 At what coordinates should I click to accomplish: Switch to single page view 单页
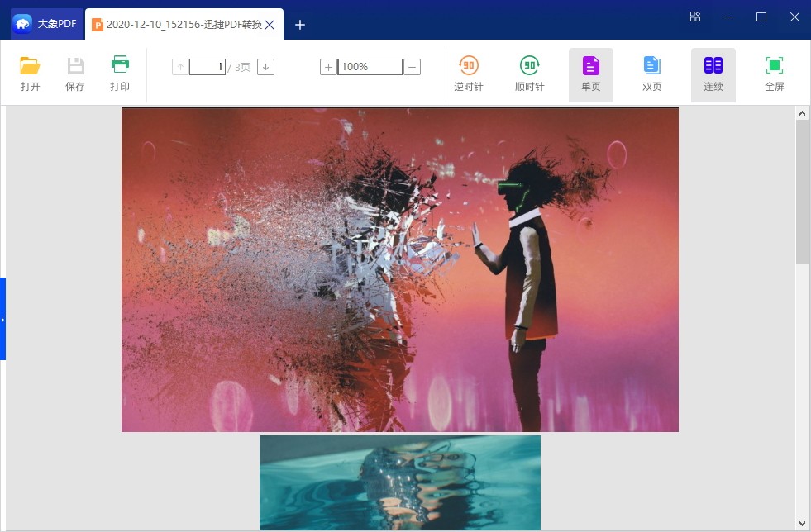(591, 74)
